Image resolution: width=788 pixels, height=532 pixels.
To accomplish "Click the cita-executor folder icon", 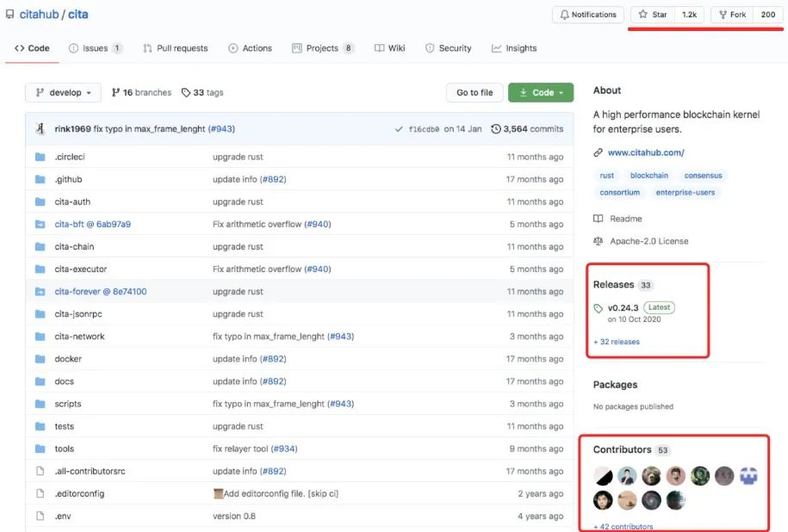I will click(40, 269).
